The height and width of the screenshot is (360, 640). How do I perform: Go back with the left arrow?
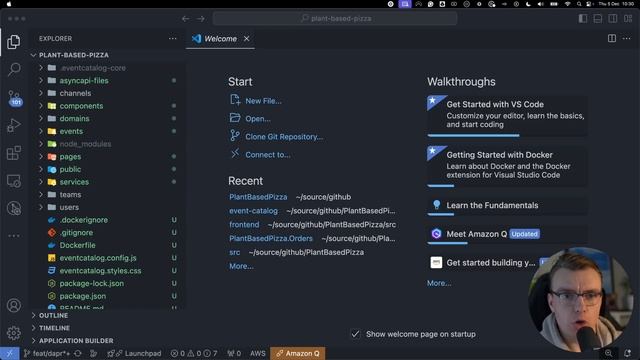click(x=186, y=19)
